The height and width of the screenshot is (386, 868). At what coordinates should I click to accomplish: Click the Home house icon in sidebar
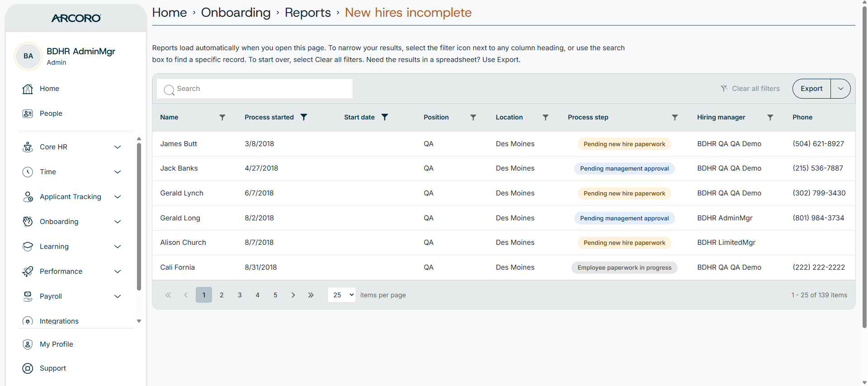click(x=28, y=89)
